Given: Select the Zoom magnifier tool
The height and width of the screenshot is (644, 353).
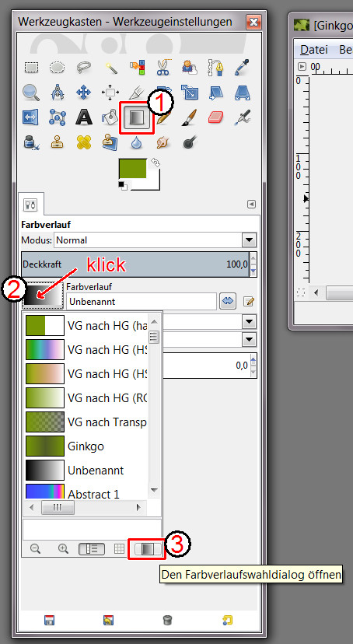Looking at the screenshot, I should coord(31,93).
